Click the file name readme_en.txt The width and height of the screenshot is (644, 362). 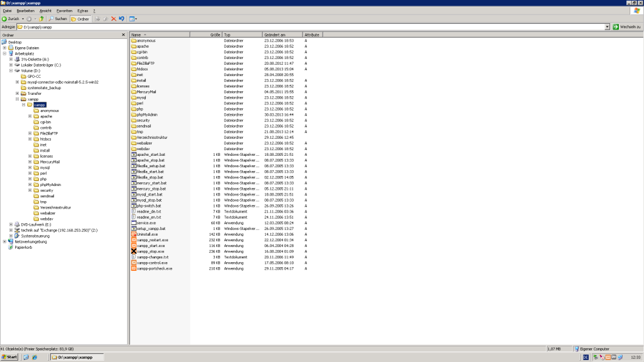click(x=149, y=217)
